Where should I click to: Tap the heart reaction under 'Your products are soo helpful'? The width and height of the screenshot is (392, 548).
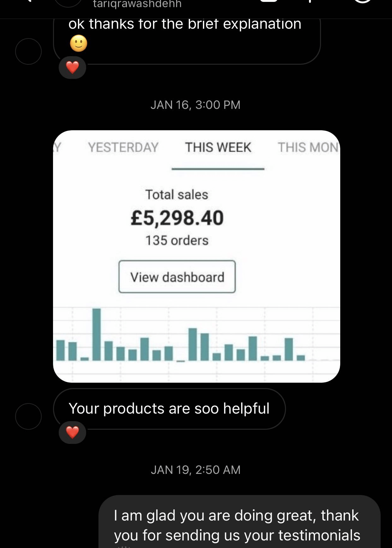click(72, 432)
